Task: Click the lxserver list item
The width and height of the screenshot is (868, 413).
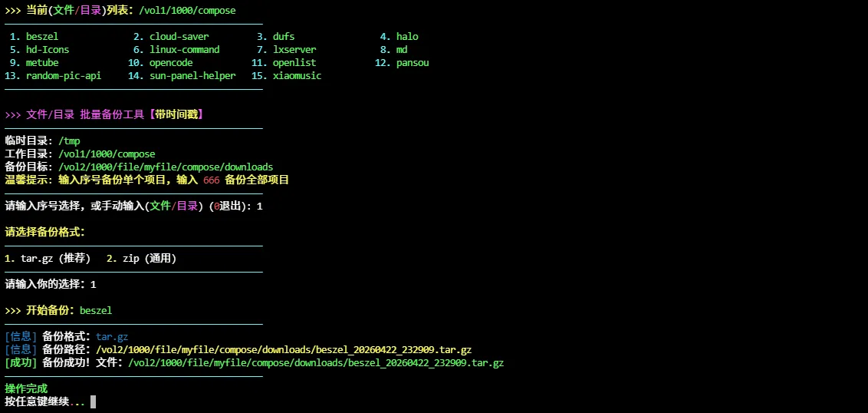Action: click(x=294, y=49)
